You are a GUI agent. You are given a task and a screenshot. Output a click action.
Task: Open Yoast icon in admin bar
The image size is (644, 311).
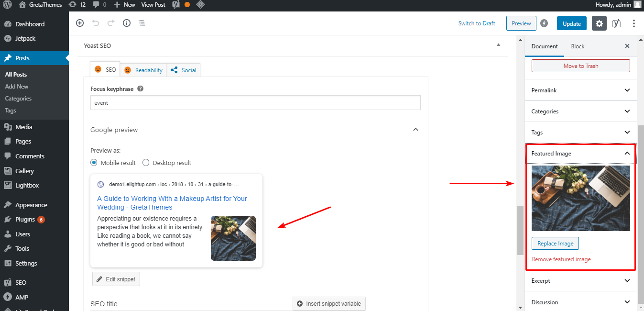176,5
